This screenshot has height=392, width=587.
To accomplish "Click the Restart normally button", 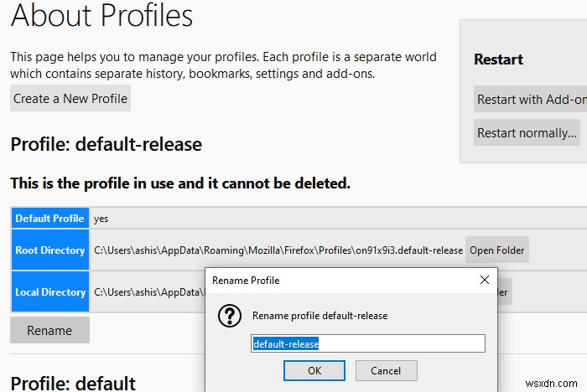I will [x=527, y=132].
